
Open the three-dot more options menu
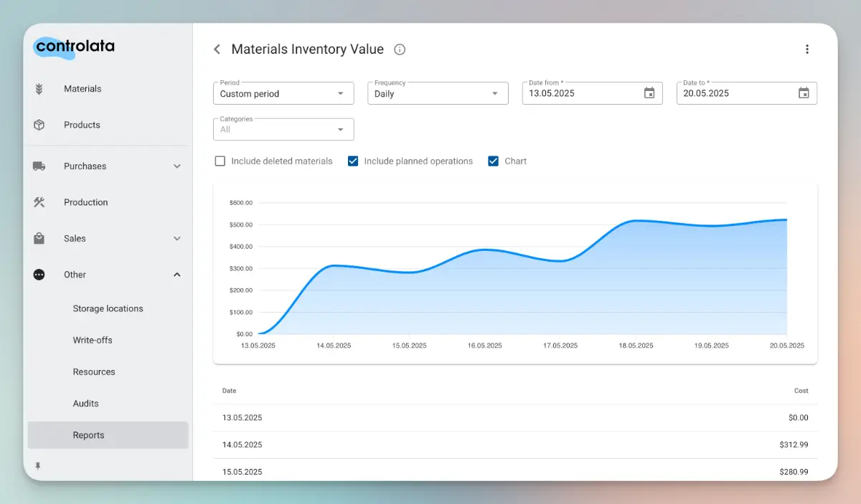[807, 49]
